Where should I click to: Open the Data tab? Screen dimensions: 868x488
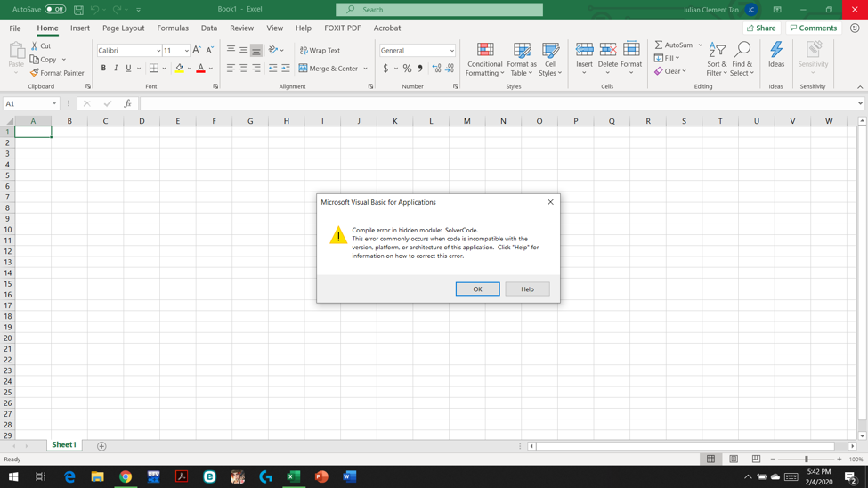[x=208, y=28]
